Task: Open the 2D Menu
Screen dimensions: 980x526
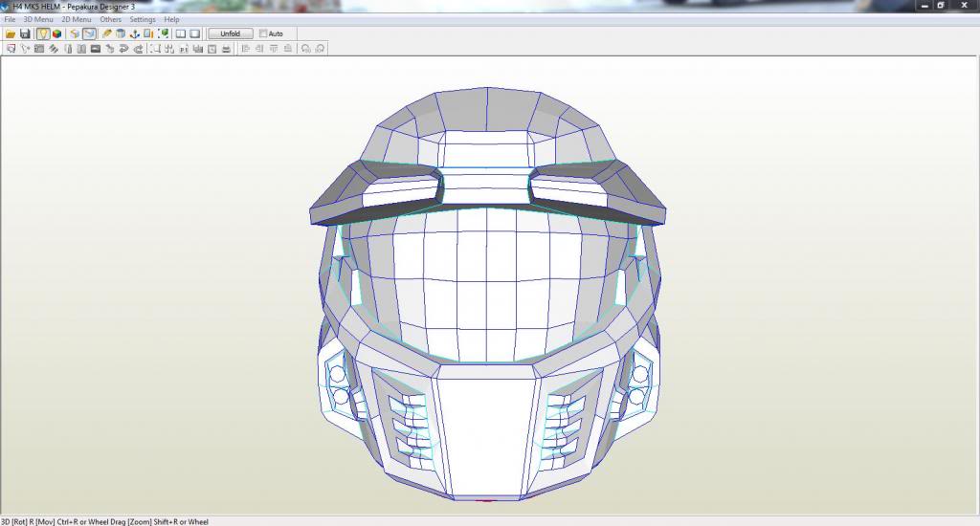Action: tap(77, 19)
